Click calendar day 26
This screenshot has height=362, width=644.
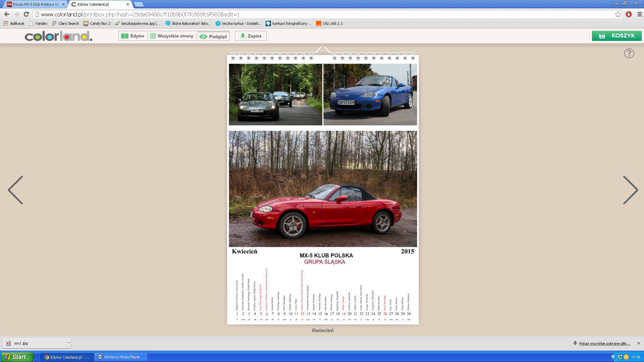(x=385, y=314)
